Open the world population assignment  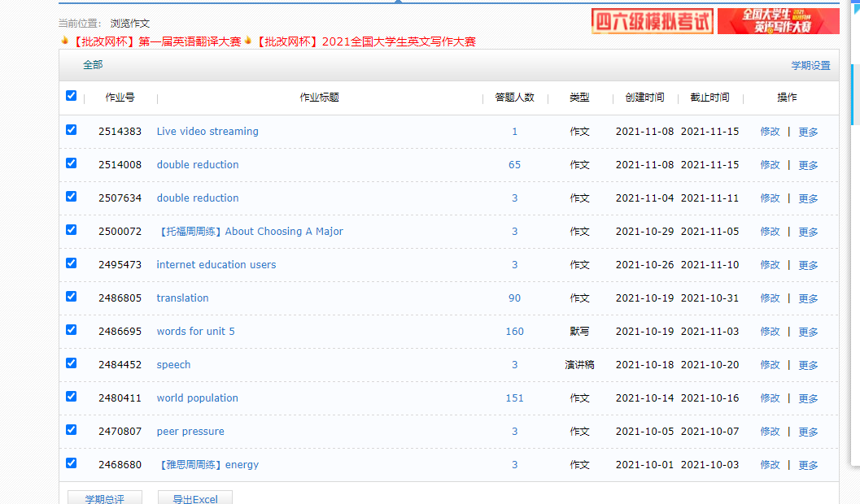pos(197,398)
